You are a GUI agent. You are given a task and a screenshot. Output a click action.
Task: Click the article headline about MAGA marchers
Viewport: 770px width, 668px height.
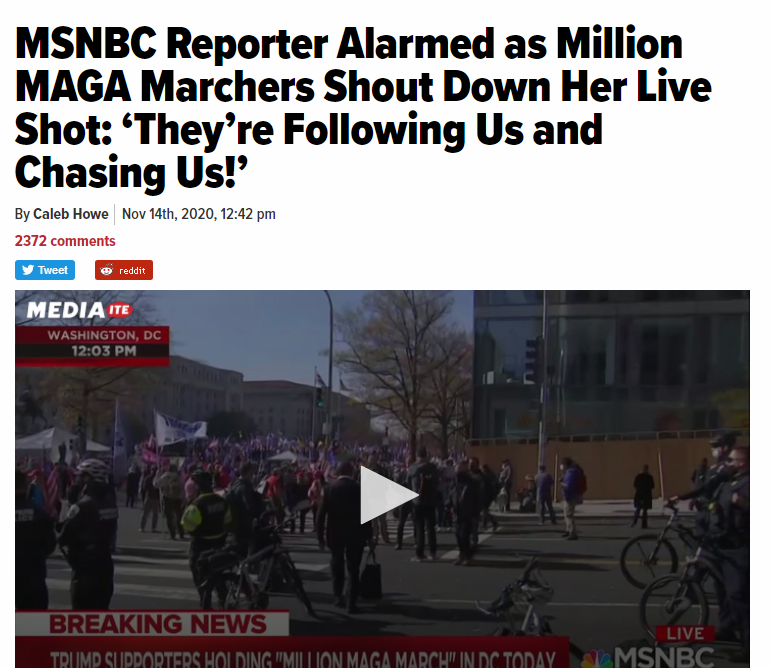click(363, 108)
